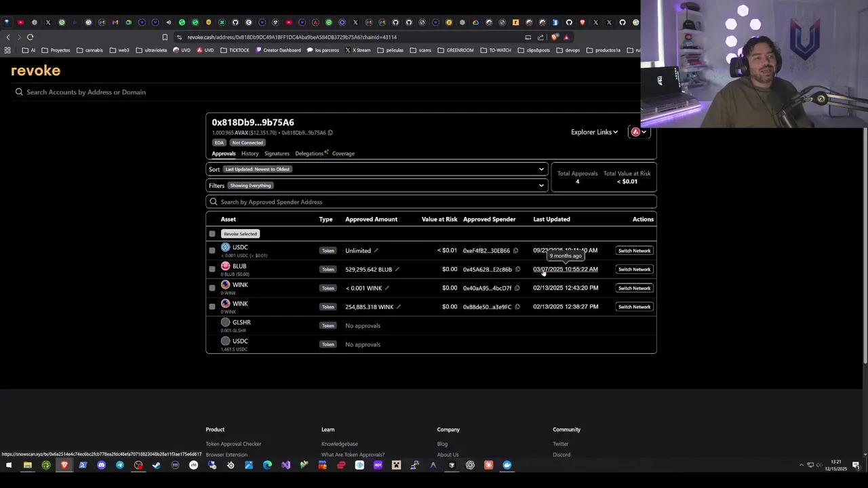The height and width of the screenshot is (488, 868).
Task: Copy spender address 0xeF4fB2...30EB66
Action: (516, 251)
